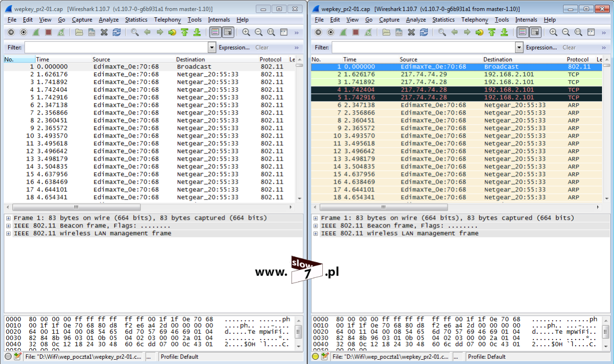Zoom in packet text in left window

click(x=246, y=32)
